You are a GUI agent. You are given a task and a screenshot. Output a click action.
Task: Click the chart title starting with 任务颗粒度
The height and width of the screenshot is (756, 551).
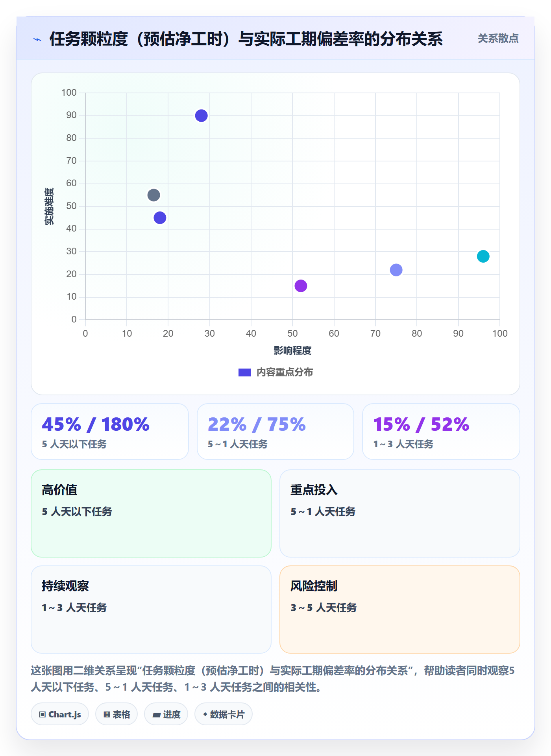click(x=246, y=39)
